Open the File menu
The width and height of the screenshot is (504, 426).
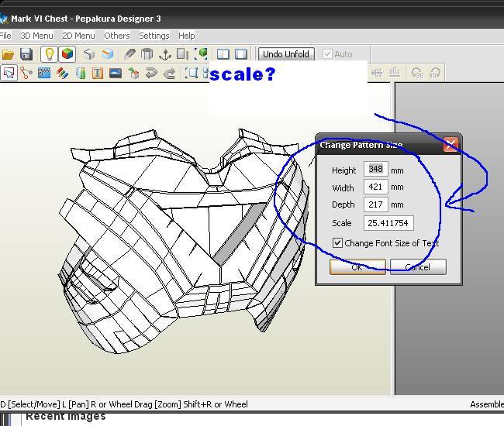point(5,36)
